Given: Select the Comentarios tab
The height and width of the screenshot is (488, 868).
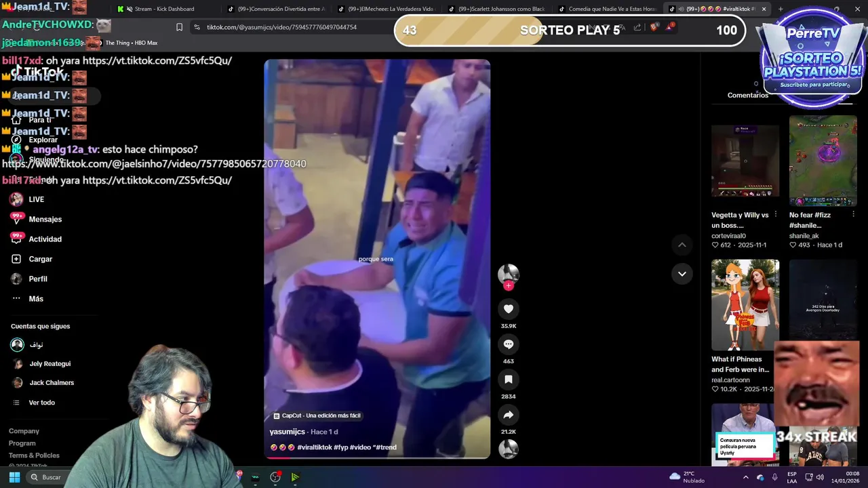Looking at the screenshot, I should 748,95.
